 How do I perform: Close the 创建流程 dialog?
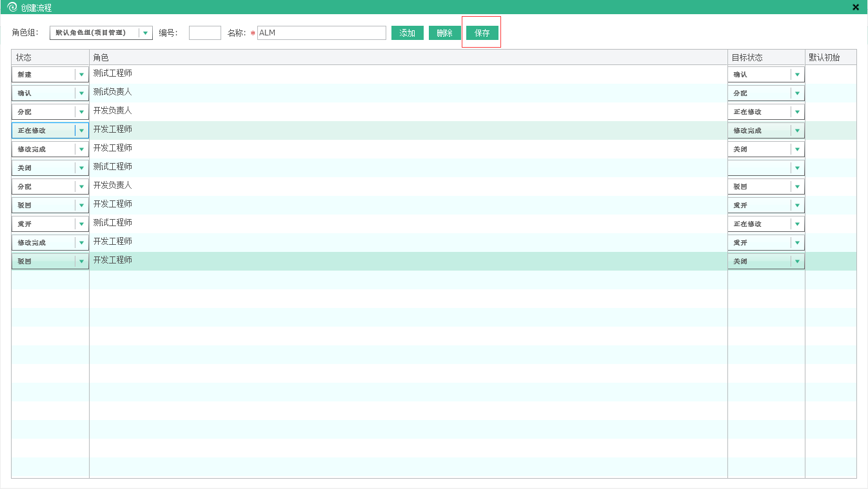tap(856, 8)
